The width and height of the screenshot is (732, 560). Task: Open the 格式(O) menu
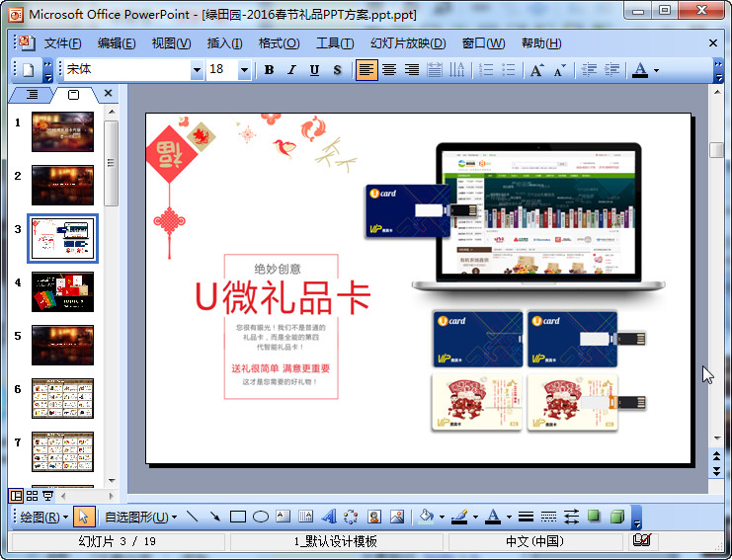(x=279, y=43)
